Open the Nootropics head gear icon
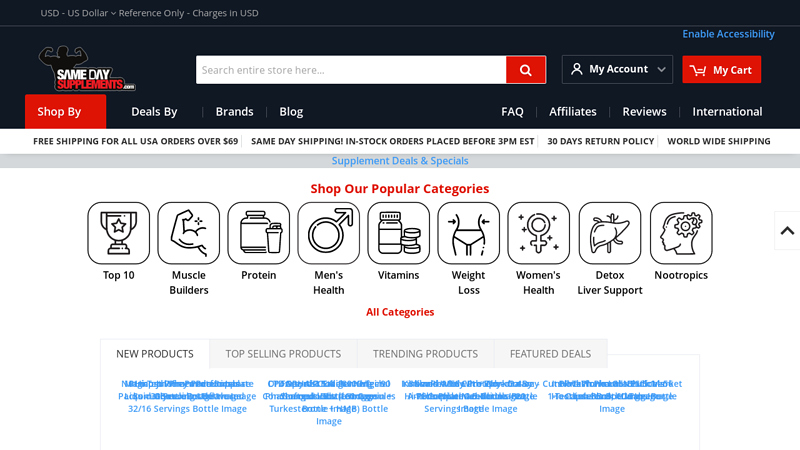The width and height of the screenshot is (800, 450). (x=681, y=233)
